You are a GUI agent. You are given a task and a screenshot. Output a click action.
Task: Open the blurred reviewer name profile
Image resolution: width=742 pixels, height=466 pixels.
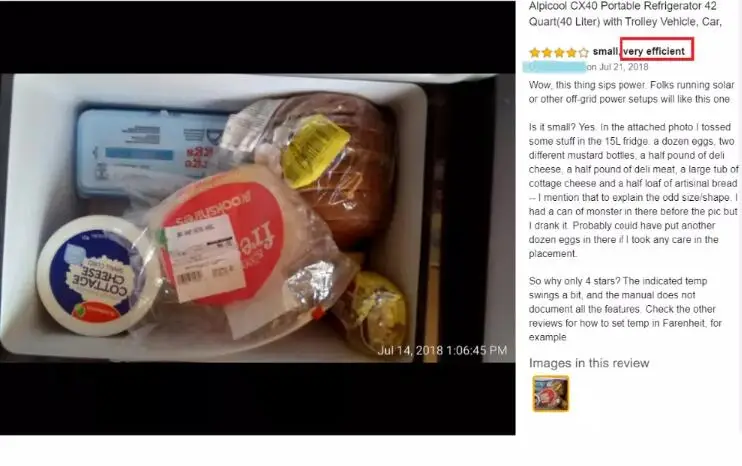click(x=554, y=67)
